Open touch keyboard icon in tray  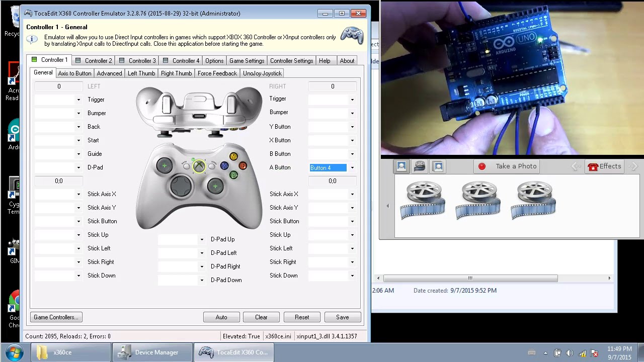click(532, 353)
